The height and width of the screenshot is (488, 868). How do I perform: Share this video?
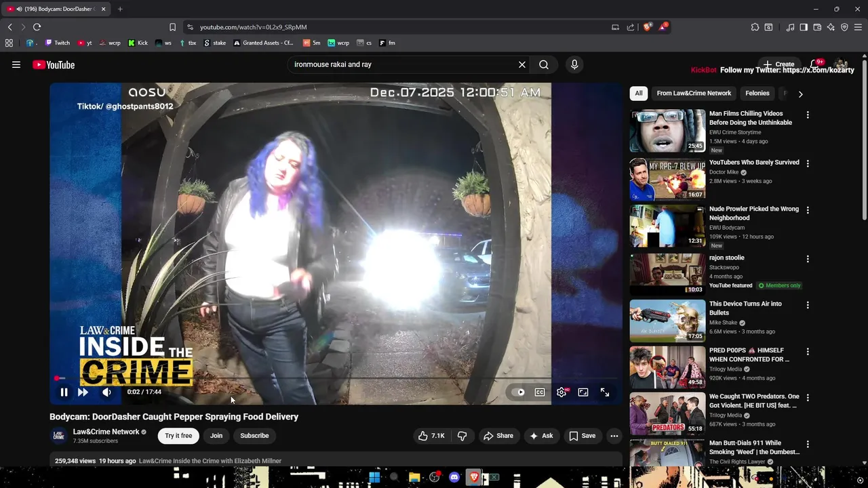pyautogui.click(x=498, y=436)
